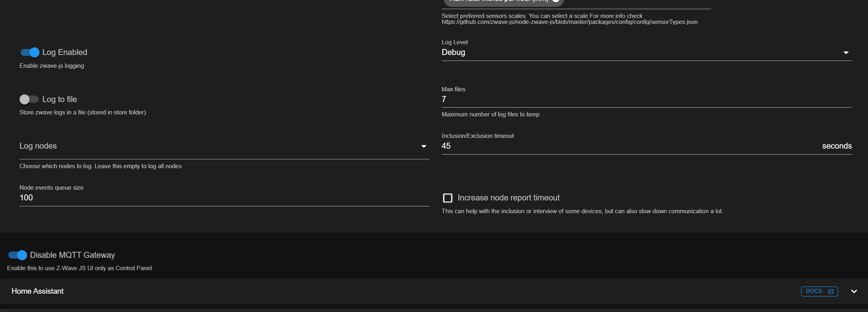Screen dimensions: 868x312
Task: Remove the Rain rate chip via its icon
Action: tap(556, 1)
